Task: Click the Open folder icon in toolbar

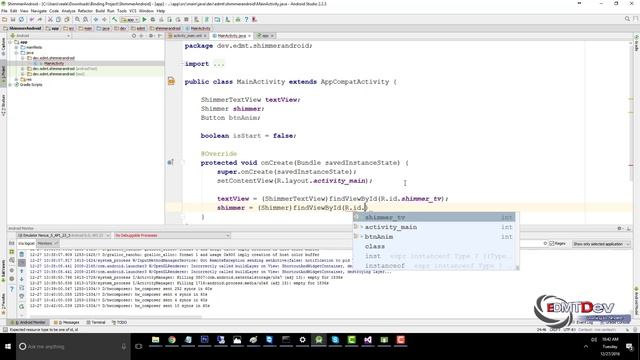Action: pyautogui.click(x=4, y=20)
